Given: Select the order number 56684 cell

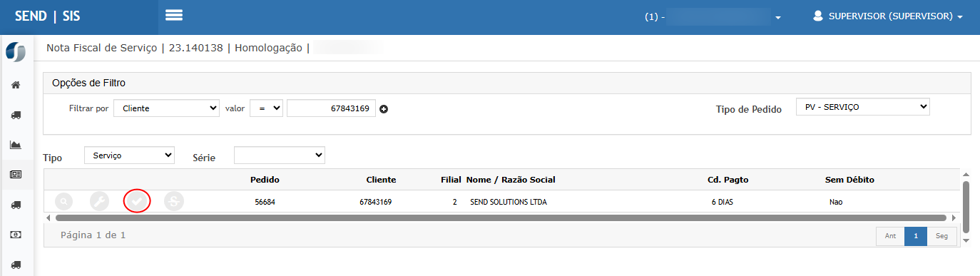Looking at the screenshot, I should (x=265, y=202).
